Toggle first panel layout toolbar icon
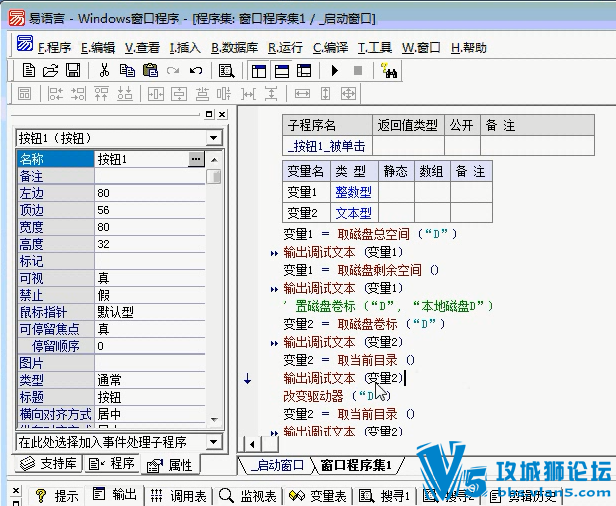This screenshot has height=506, width=616. [x=259, y=71]
